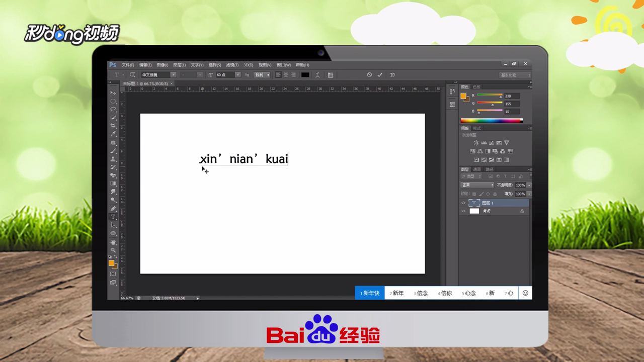Image resolution: width=644 pixels, height=362 pixels.
Task: Switch to the 样式 tab
Action: (x=477, y=128)
